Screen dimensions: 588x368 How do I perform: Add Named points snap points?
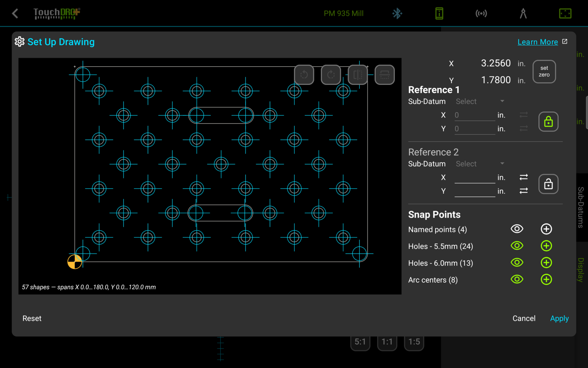546,229
